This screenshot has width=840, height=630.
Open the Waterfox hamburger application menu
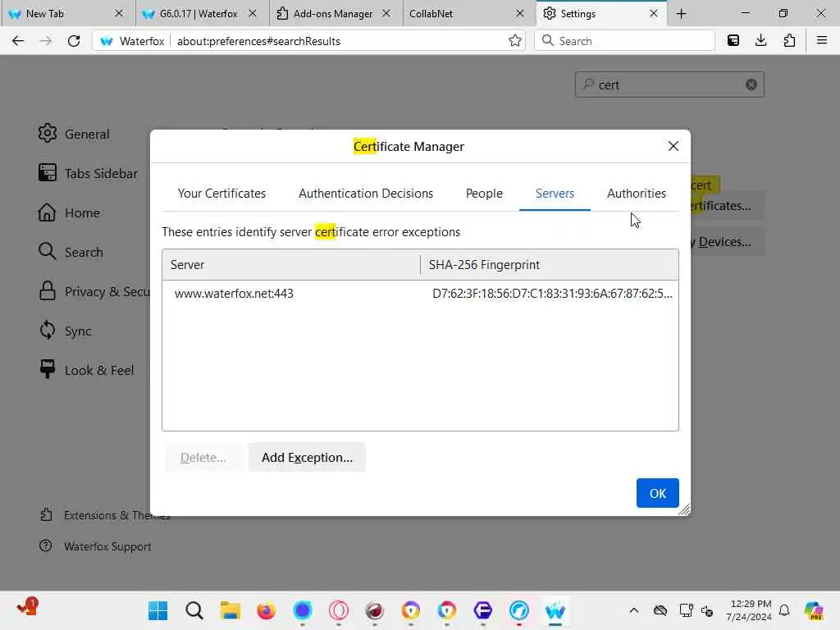(x=822, y=41)
